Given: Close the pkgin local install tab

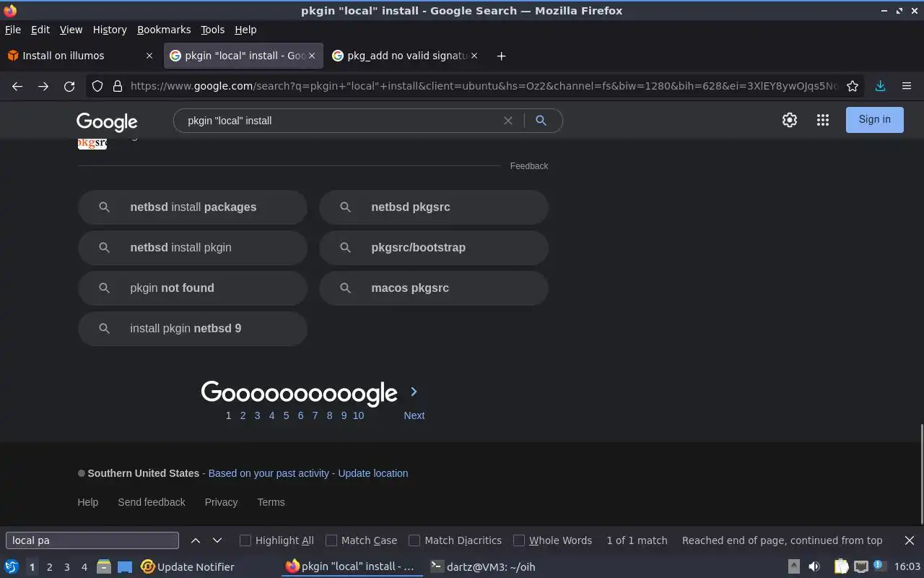Looking at the screenshot, I should point(313,56).
